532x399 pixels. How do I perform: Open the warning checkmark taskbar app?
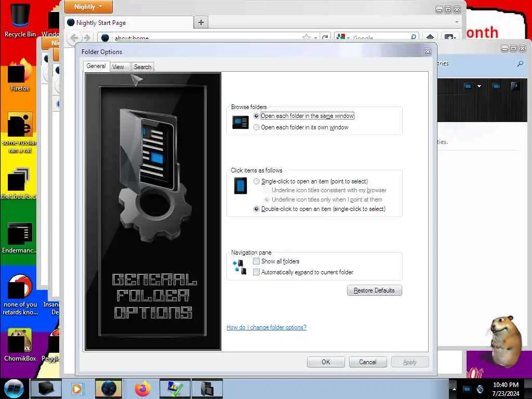pos(175,389)
